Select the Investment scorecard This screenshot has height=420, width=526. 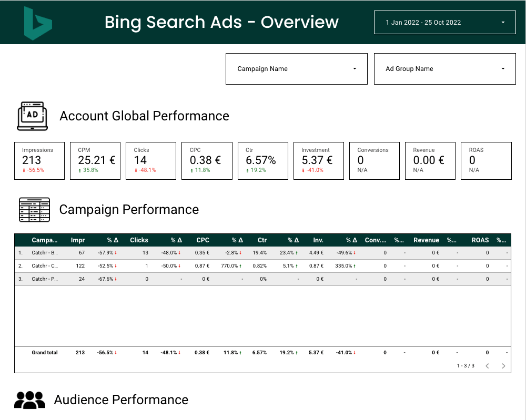point(318,160)
